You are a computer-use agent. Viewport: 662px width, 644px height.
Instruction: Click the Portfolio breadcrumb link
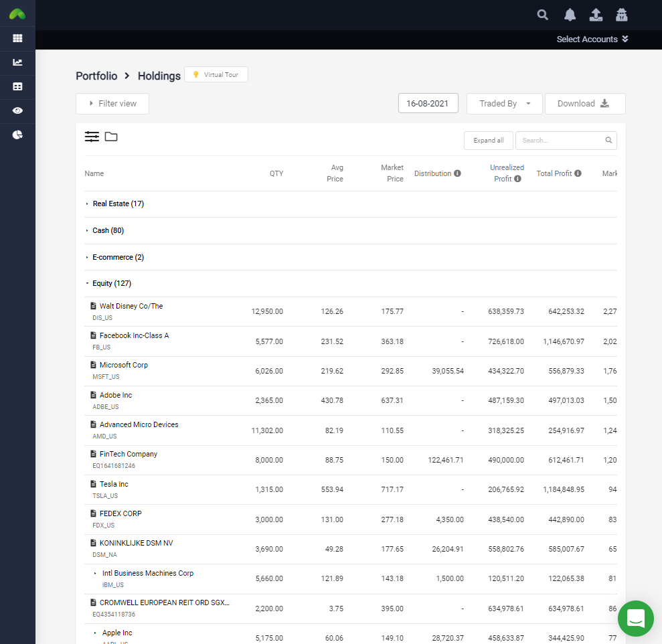point(96,76)
